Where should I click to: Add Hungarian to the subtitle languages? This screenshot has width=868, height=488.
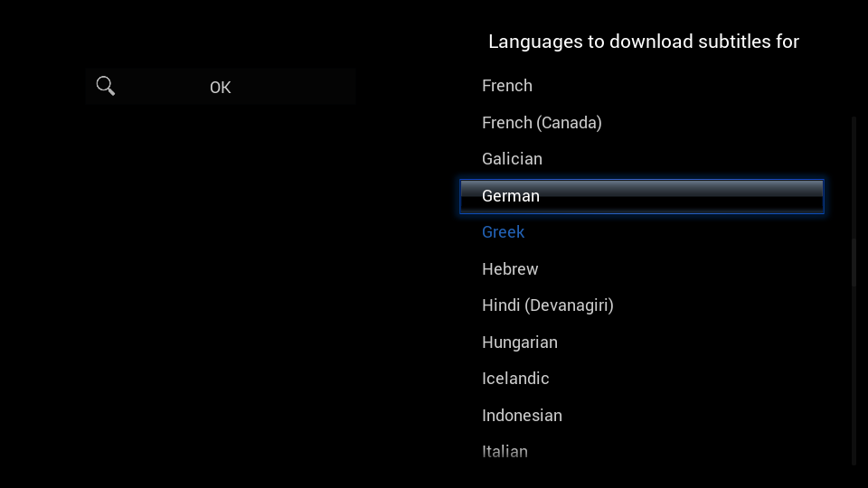click(x=642, y=342)
